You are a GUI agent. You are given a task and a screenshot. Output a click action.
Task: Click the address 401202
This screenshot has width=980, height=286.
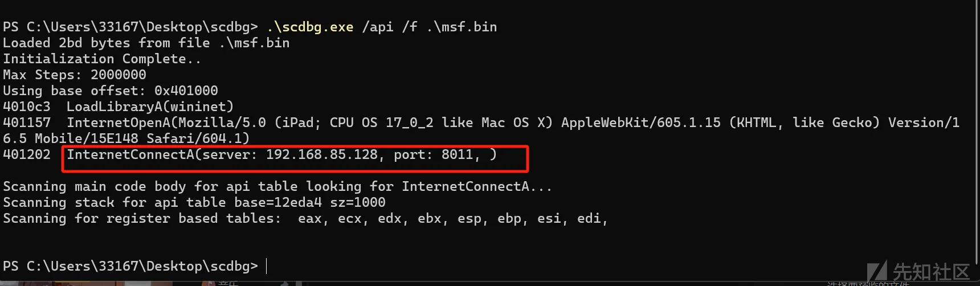coord(27,154)
